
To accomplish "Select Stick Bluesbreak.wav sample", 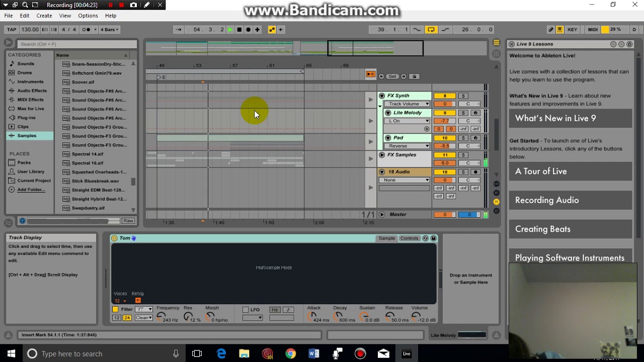I will click(x=95, y=181).
